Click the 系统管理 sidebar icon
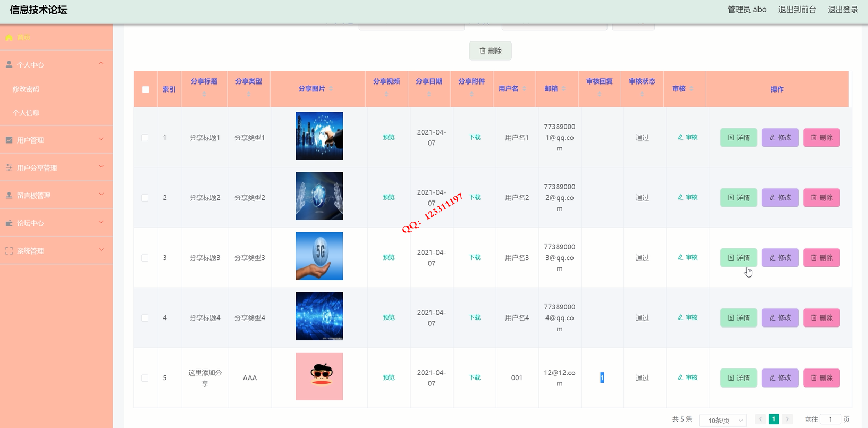The image size is (868, 428). 9,251
